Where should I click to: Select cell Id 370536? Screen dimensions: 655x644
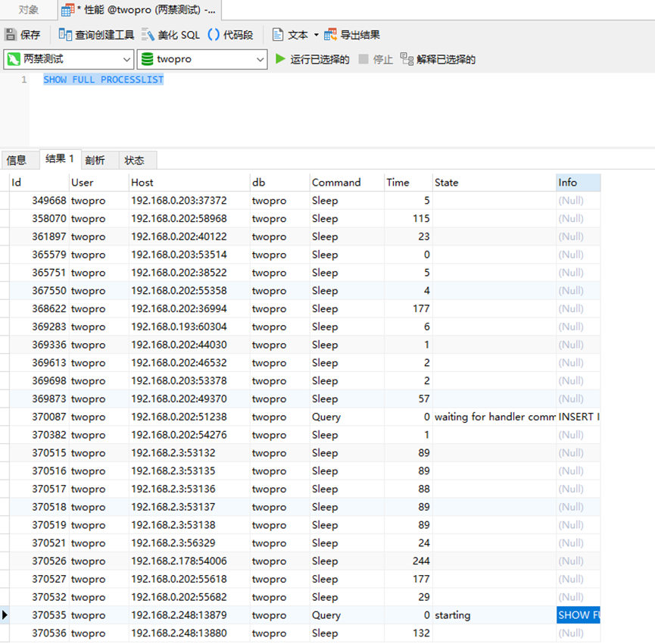(x=39, y=633)
